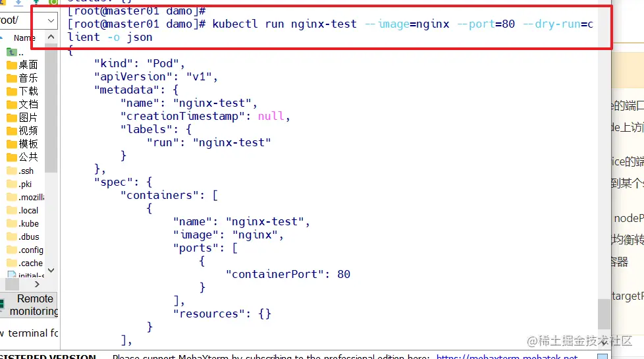Click the '"ports": [' line
This screenshot has height=359, width=644.
click(x=205, y=248)
